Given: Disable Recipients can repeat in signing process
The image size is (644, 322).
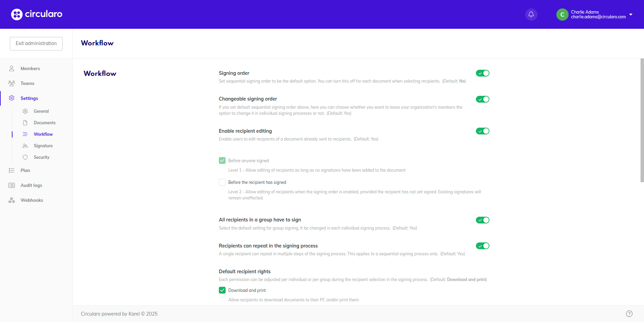Looking at the screenshot, I should pyautogui.click(x=482, y=246).
